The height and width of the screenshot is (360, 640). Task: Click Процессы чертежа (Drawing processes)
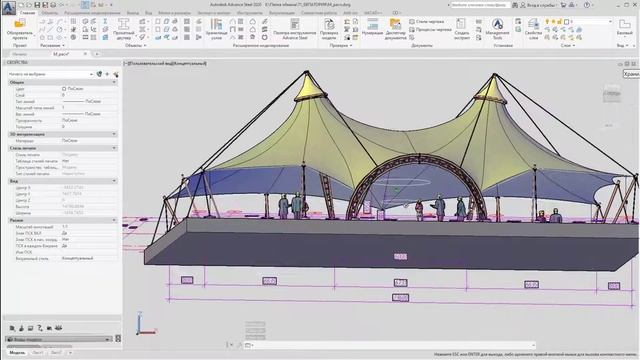click(x=430, y=29)
